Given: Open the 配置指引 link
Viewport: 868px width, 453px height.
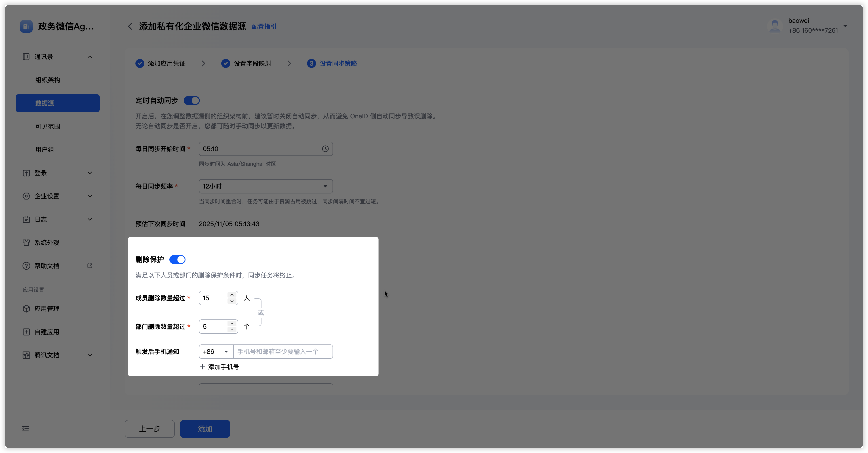Looking at the screenshot, I should [264, 26].
